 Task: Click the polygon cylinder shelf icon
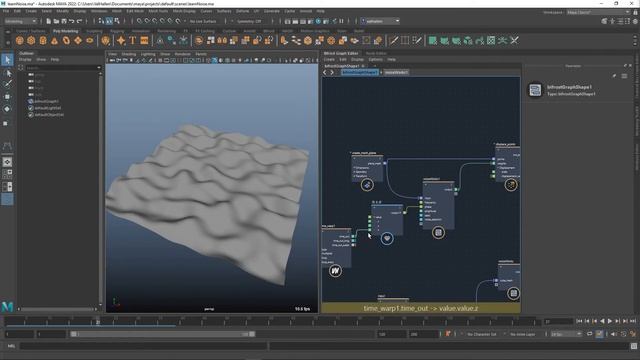[43, 40]
